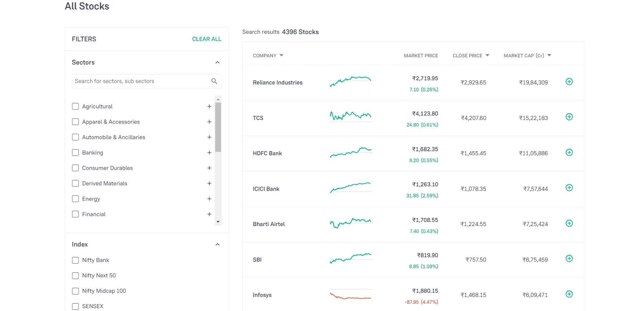Expand Agricultural sub sectors plus
644x311 pixels.
point(209,106)
